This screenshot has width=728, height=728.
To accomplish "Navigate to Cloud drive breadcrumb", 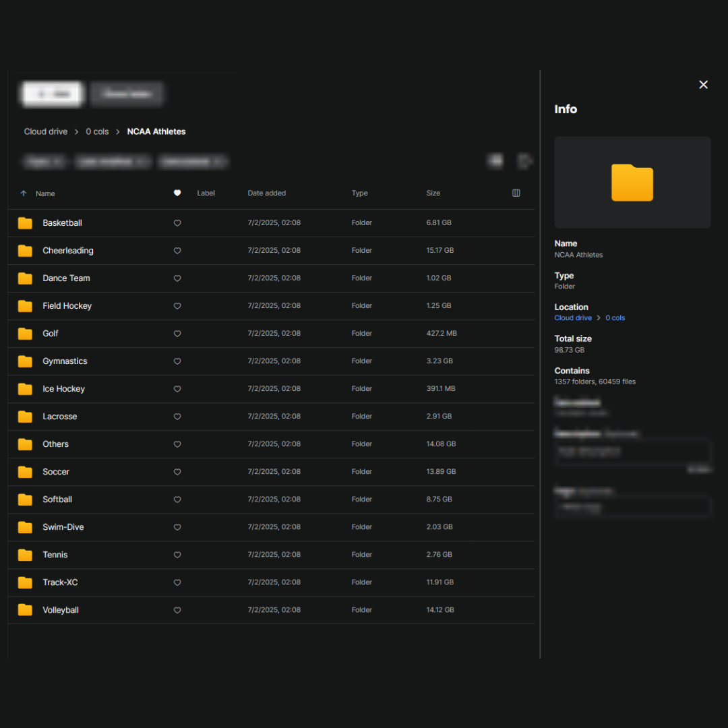I will point(46,132).
